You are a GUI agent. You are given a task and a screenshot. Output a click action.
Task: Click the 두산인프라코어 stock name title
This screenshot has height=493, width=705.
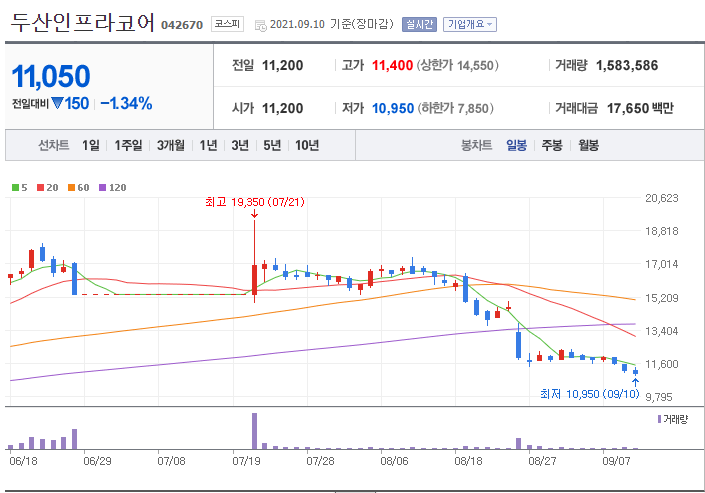[83, 23]
